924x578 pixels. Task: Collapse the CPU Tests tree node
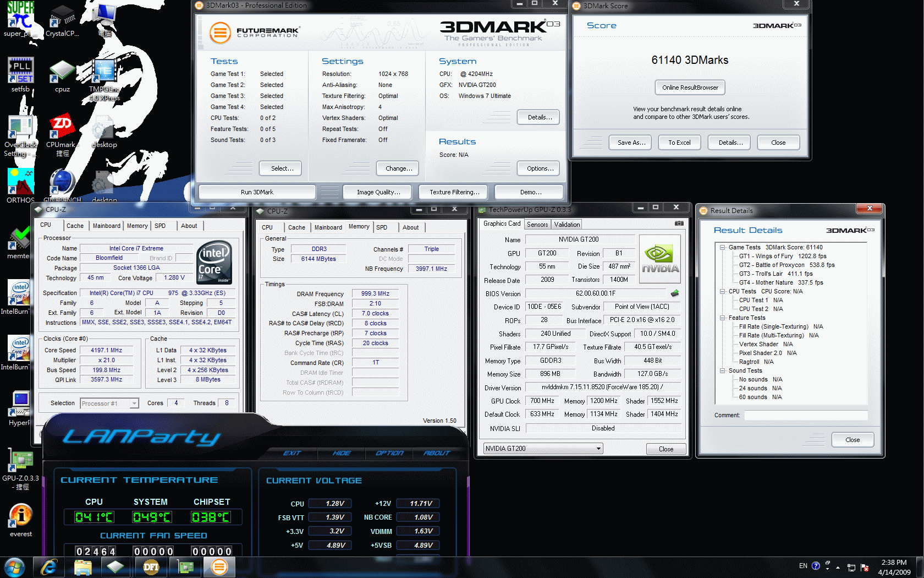(722, 292)
